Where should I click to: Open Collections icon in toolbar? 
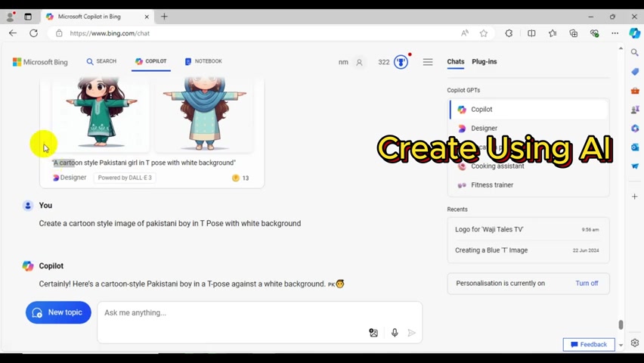tap(574, 33)
